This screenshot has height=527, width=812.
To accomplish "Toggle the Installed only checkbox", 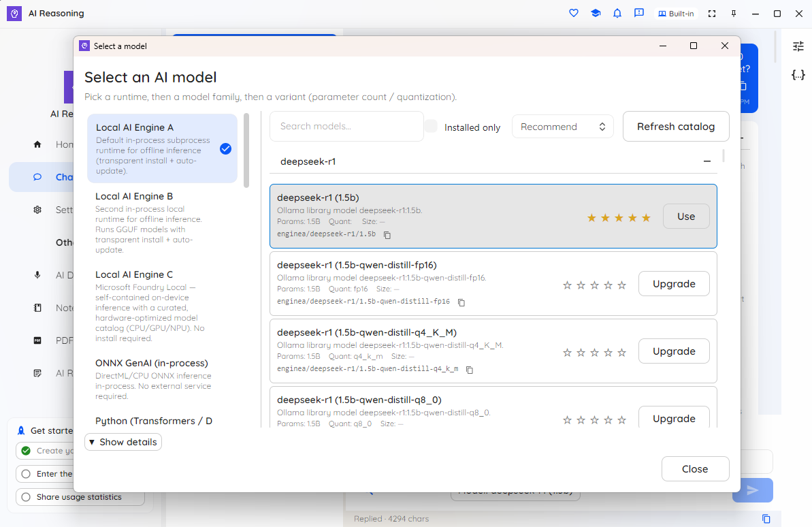I will [431, 126].
